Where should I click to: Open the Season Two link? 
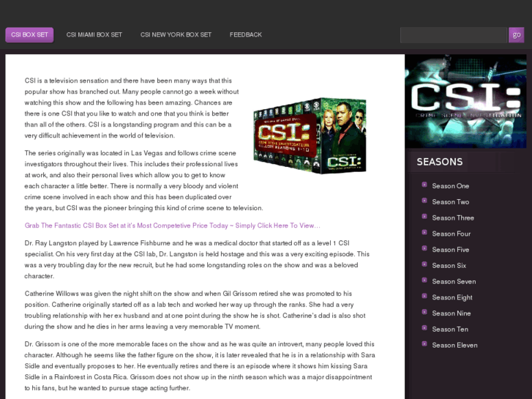(x=451, y=202)
